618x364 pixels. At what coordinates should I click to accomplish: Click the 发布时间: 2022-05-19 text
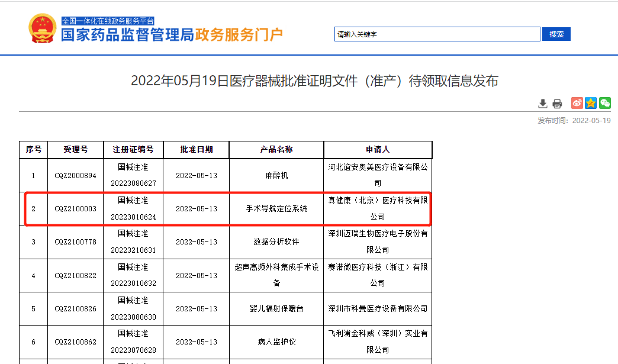click(x=574, y=121)
